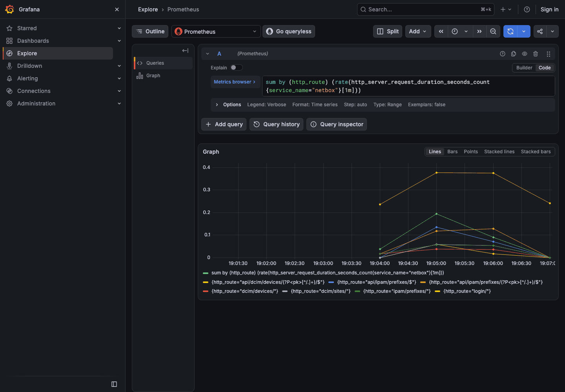Open the Starred section in sidebar
The width and height of the screenshot is (565, 392).
tap(27, 28)
